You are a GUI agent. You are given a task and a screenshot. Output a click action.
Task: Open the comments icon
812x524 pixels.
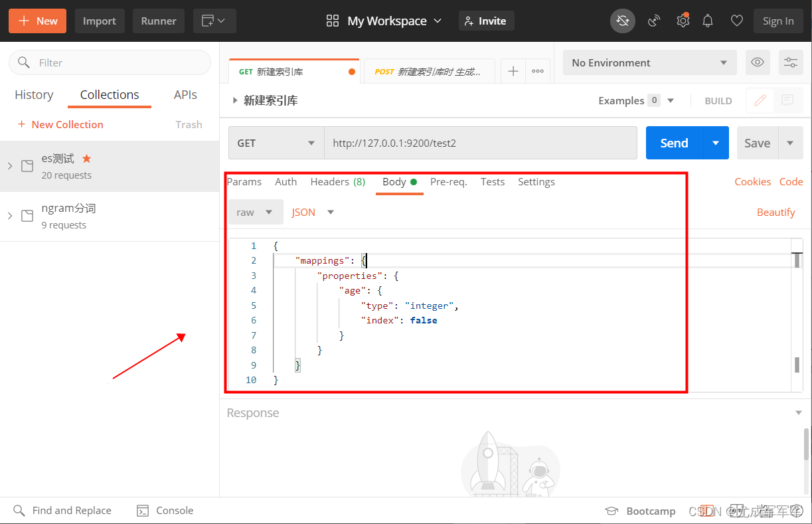pos(787,100)
